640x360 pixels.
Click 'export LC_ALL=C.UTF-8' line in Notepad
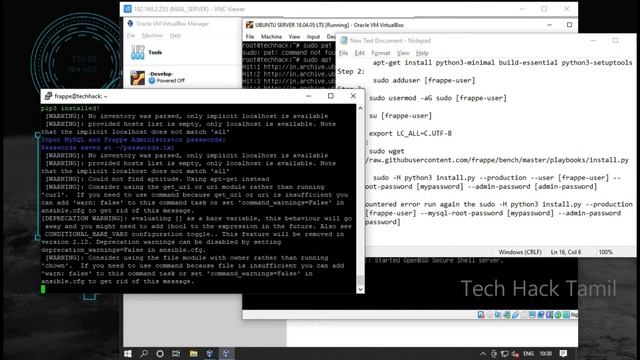[410, 133]
